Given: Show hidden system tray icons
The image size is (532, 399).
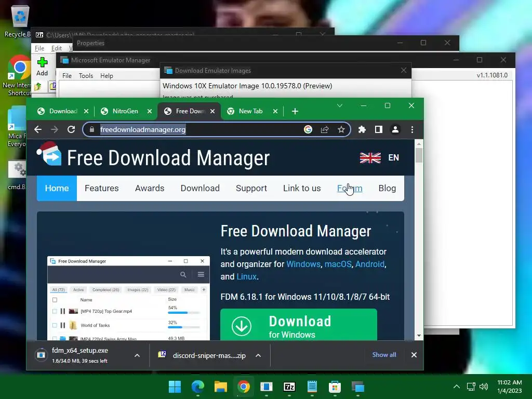Looking at the screenshot, I should click(457, 387).
